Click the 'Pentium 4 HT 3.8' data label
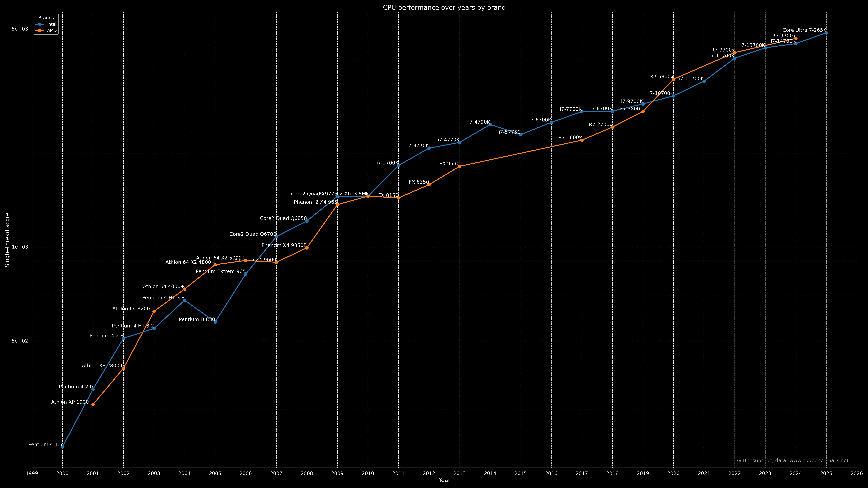 pos(163,298)
